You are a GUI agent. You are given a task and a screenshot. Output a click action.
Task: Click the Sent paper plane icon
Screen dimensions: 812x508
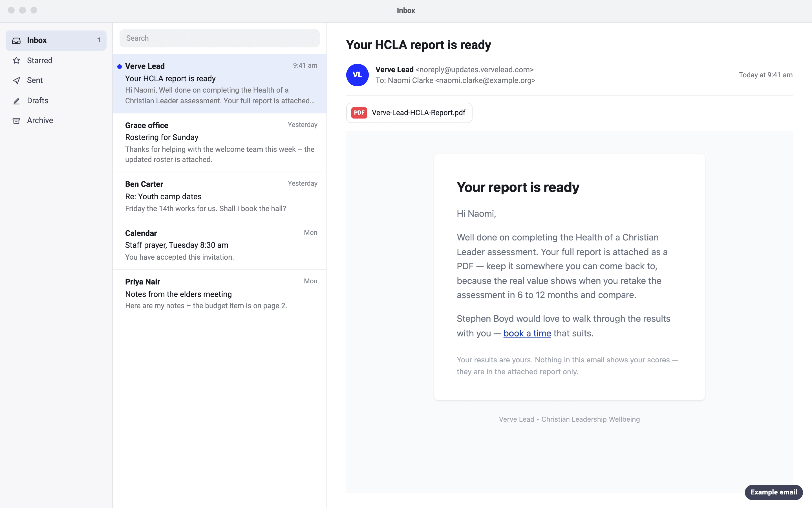click(16, 81)
